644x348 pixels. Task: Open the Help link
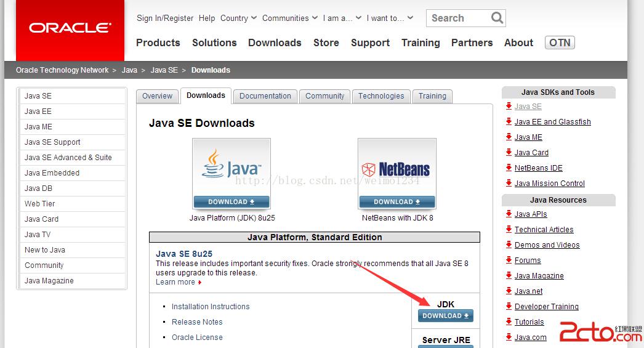click(x=207, y=18)
